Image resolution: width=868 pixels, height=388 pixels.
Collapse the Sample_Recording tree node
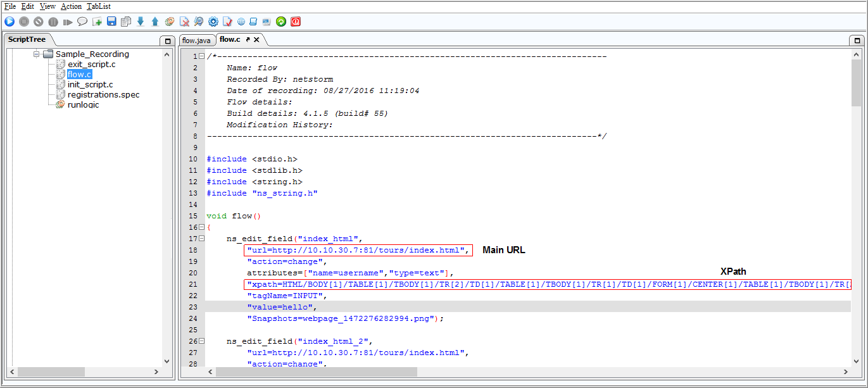click(37, 54)
